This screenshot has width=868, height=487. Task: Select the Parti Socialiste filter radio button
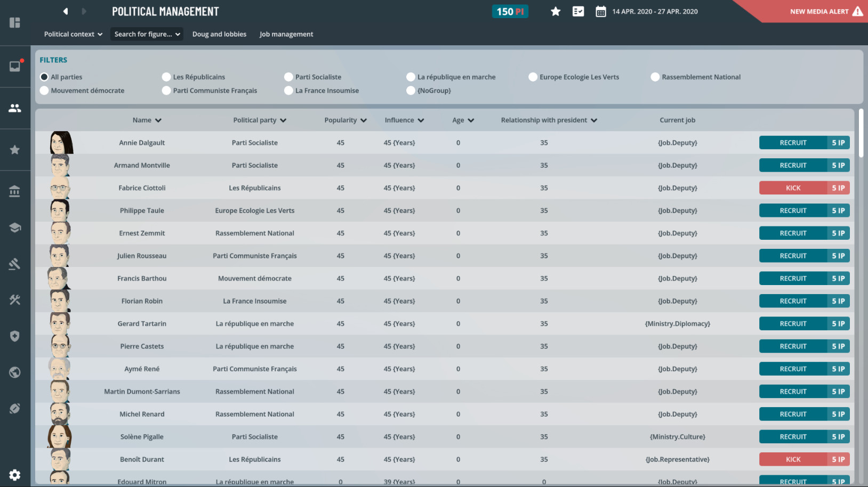tap(289, 77)
